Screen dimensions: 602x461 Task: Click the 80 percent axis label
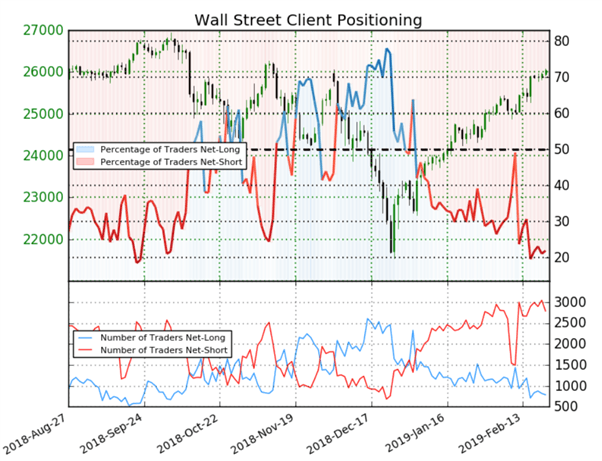coord(562,41)
